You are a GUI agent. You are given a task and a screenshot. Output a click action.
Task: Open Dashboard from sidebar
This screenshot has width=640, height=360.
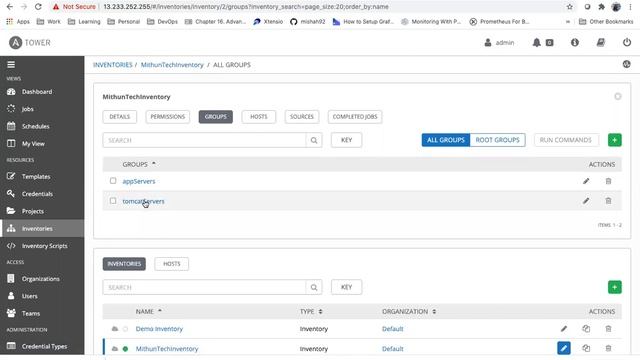pos(37,92)
